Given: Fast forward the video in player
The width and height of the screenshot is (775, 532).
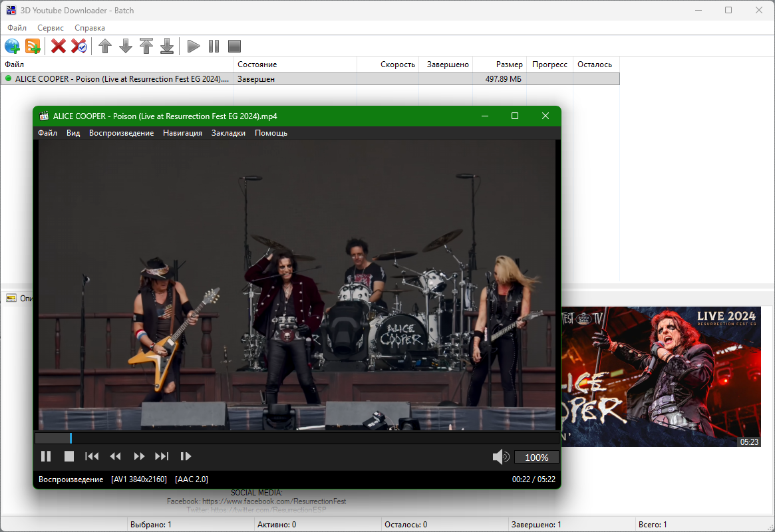Looking at the screenshot, I should 139,456.
